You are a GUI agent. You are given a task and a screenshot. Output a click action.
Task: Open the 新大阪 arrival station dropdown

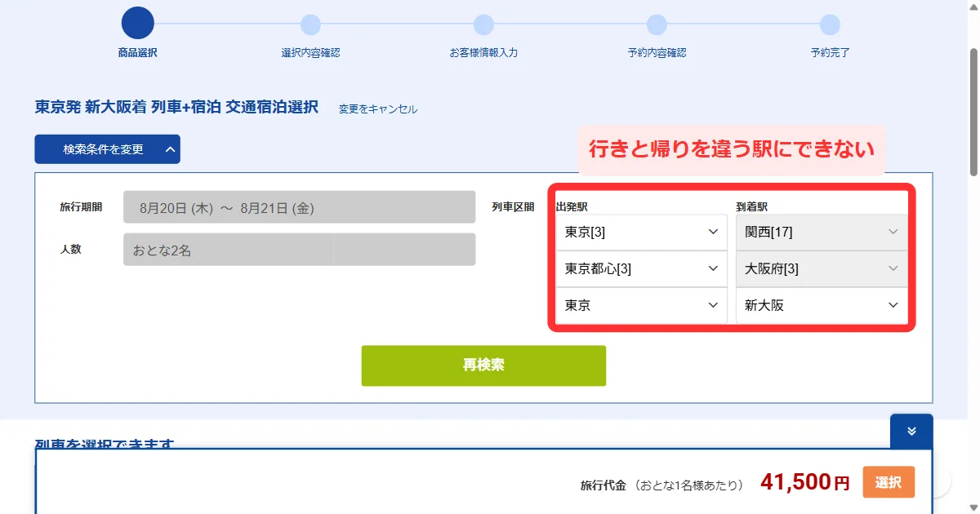(x=822, y=306)
